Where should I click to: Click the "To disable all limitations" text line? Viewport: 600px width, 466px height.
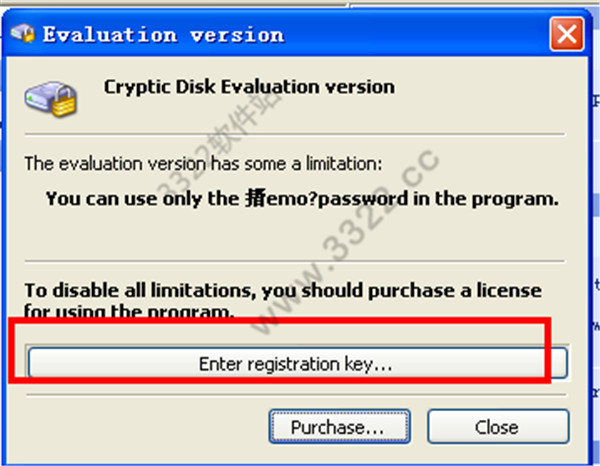(282, 291)
